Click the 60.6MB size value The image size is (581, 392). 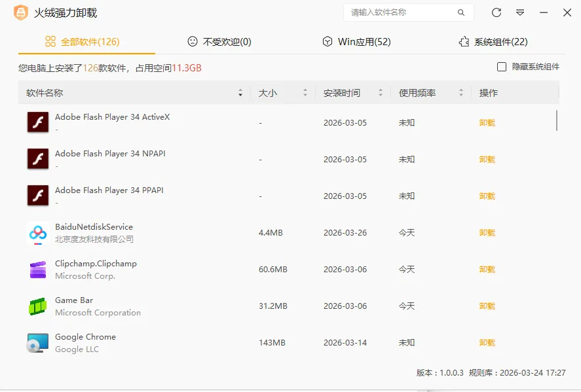[273, 269]
